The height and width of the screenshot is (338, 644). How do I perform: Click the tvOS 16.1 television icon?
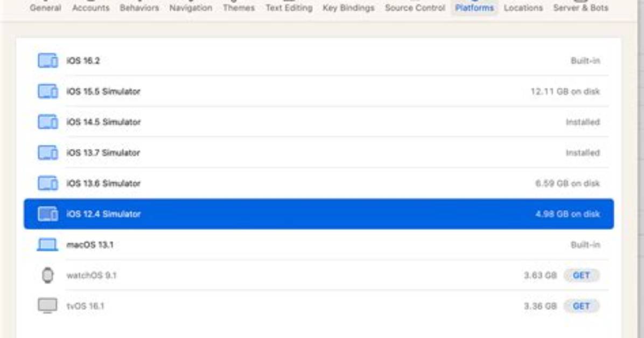47,306
